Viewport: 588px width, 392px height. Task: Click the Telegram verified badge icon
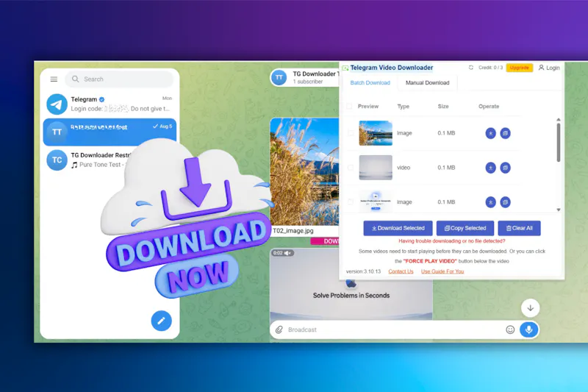101,99
